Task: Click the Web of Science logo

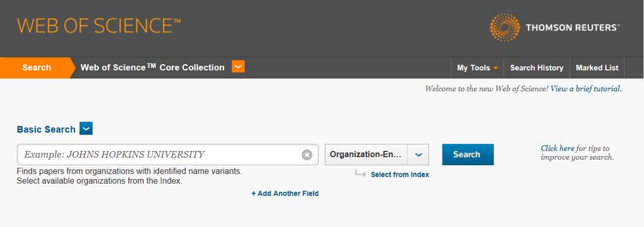Action: pyautogui.click(x=99, y=26)
